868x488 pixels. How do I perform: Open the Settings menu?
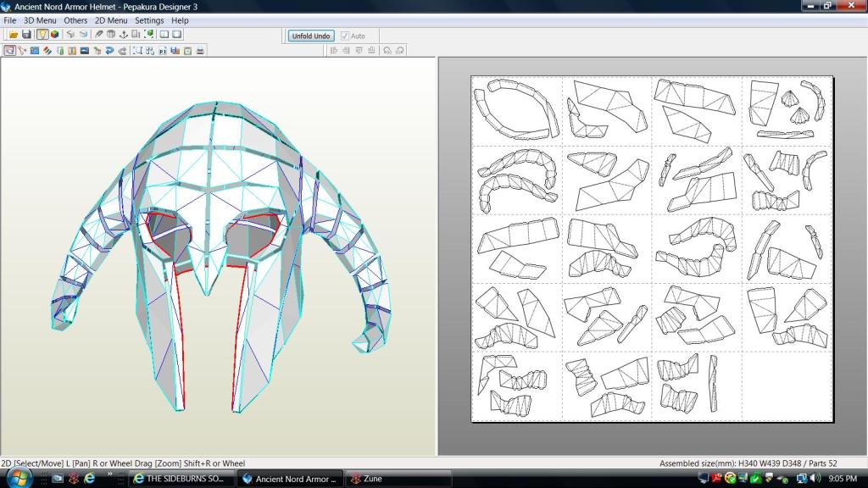point(149,20)
